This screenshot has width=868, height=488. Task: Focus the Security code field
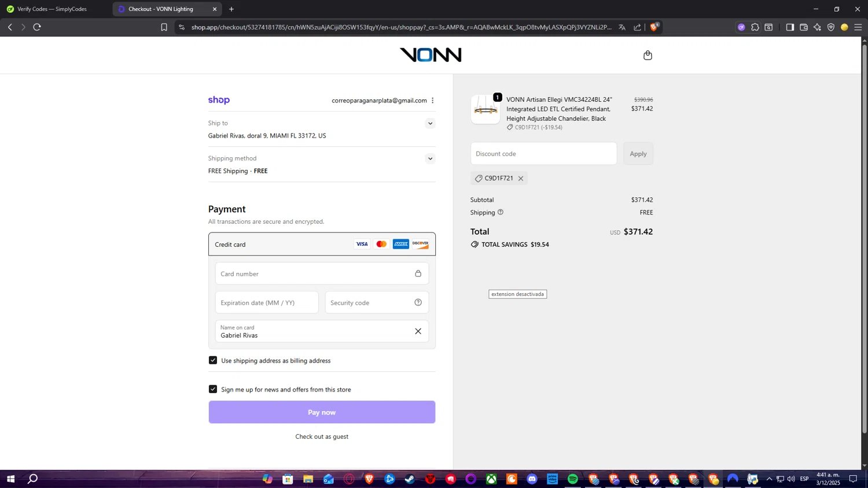(x=377, y=302)
